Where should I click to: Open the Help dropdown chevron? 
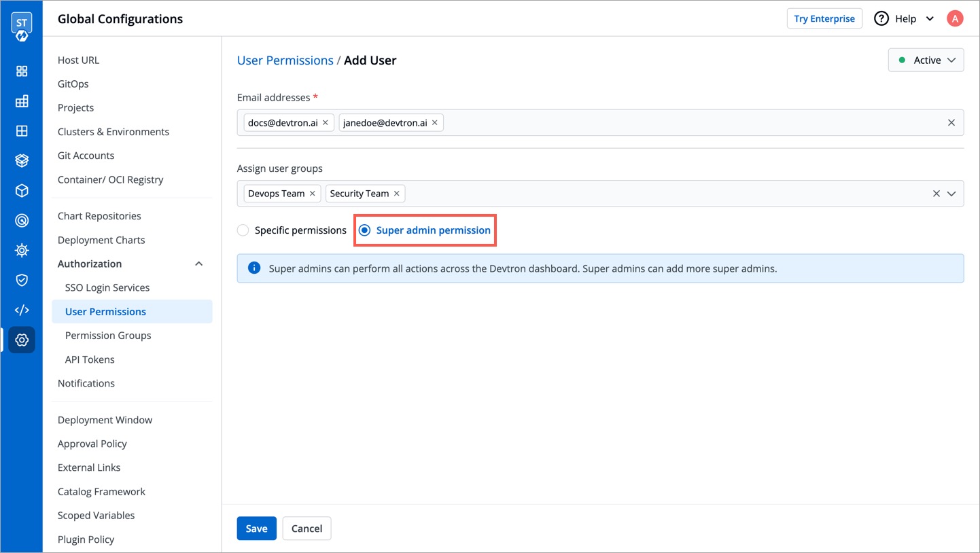[930, 19]
